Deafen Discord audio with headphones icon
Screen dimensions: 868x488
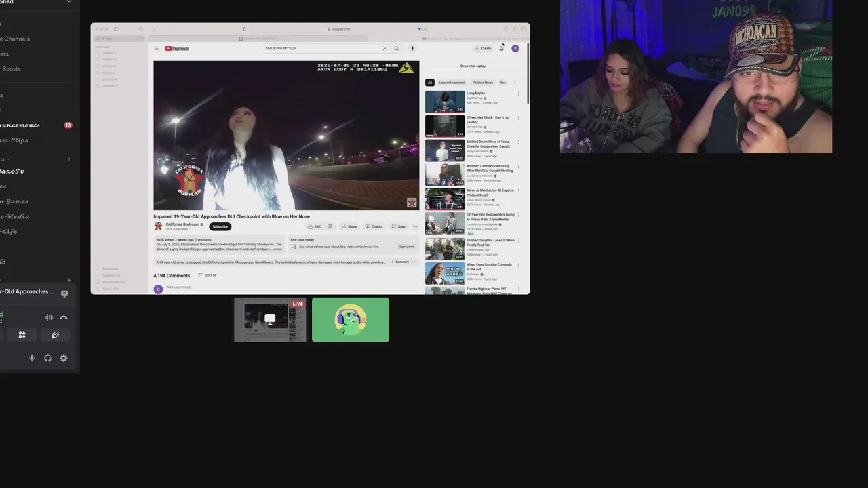(x=47, y=359)
